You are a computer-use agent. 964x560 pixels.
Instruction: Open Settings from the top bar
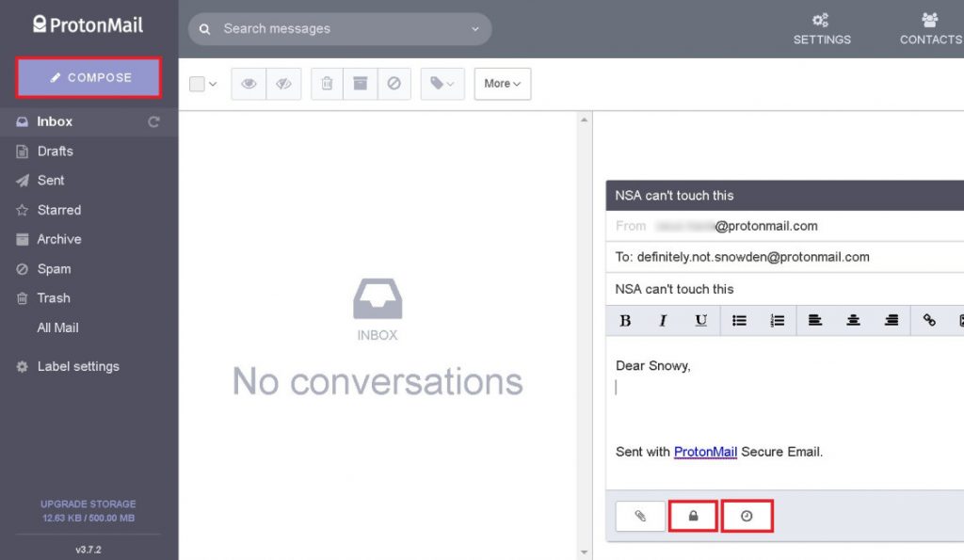coord(822,29)
